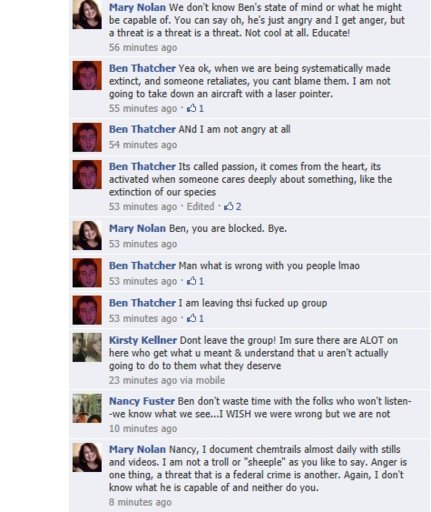Open the '23 minutes ago' timestamp
Screen dimensions: 431x512
(143, 380)
